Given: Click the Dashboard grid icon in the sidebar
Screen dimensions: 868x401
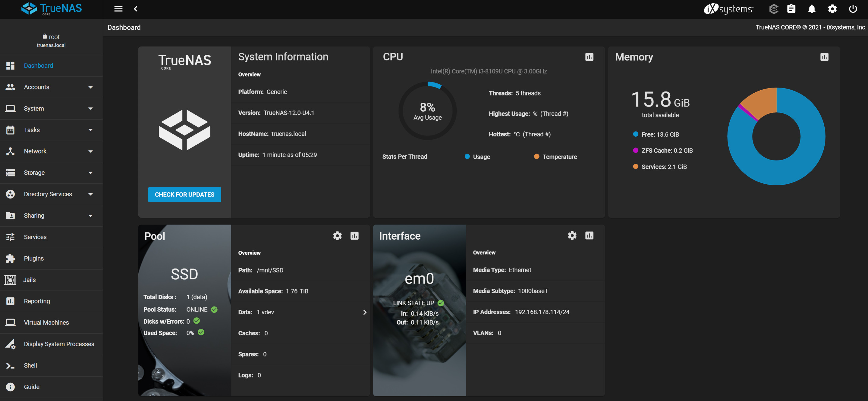Looking at the screenshot, I should [x=11, y=66].
